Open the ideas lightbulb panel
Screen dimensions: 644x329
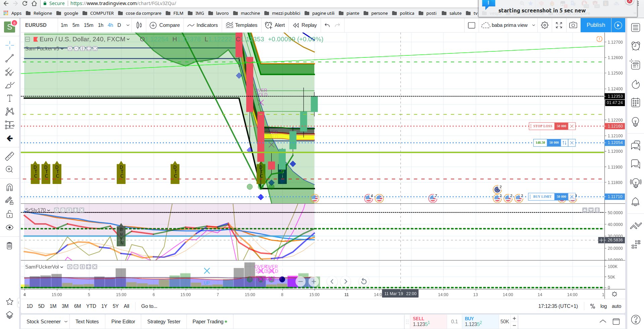636,122
